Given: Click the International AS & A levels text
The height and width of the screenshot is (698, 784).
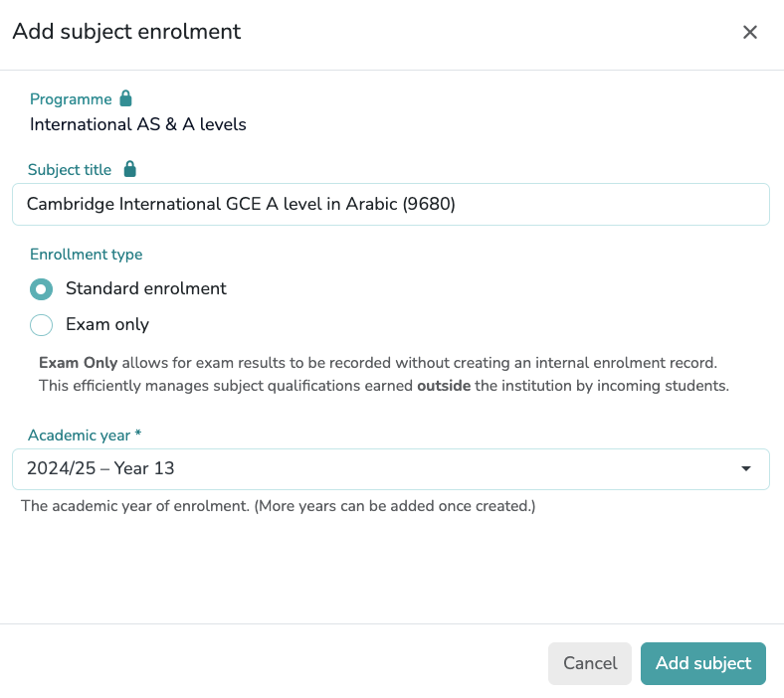Looking at the screenshot, I should 137,124.
